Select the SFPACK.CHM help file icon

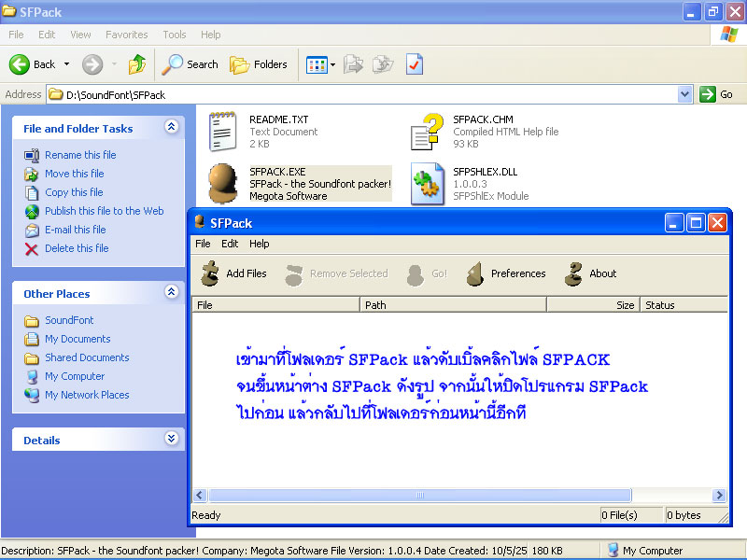pos(427,132)
